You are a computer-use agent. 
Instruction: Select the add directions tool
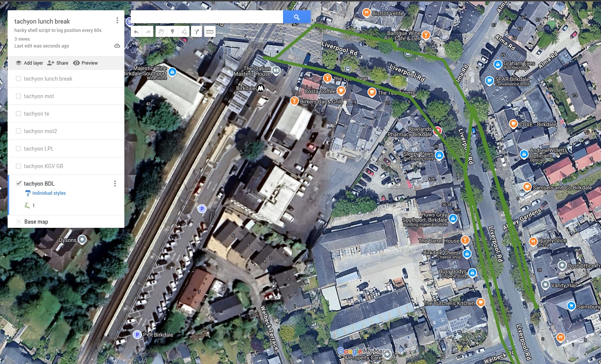[196, 32]
